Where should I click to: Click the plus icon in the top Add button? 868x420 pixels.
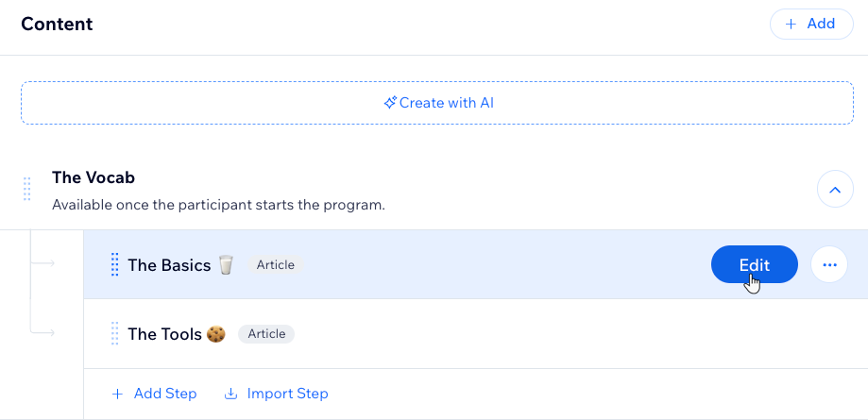pyautogui.click(x=791, y=24)
